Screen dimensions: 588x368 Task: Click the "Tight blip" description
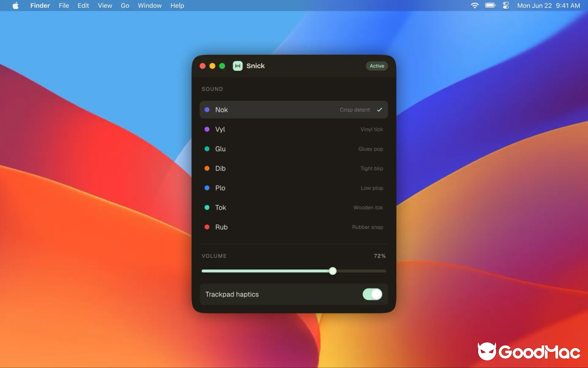(372, 168)
